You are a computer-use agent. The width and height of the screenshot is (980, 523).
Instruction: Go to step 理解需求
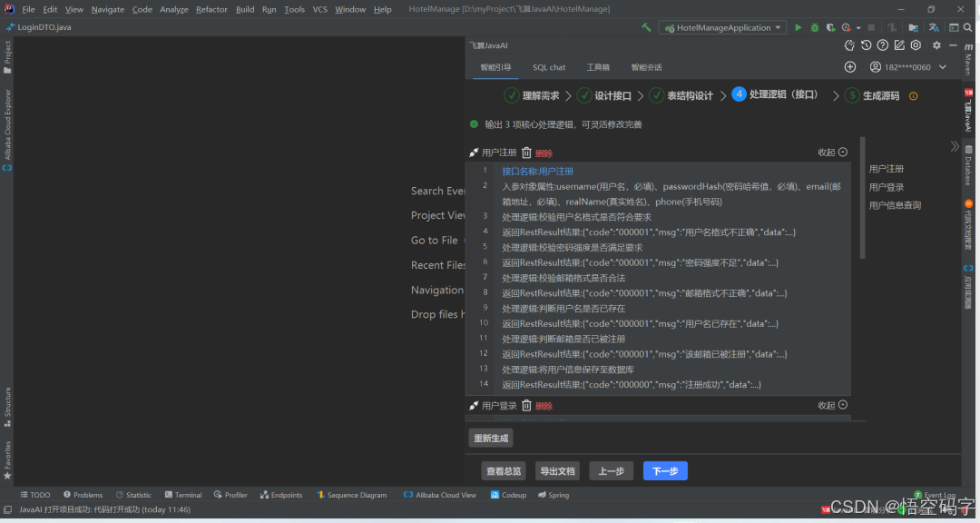tap(532, 95)
